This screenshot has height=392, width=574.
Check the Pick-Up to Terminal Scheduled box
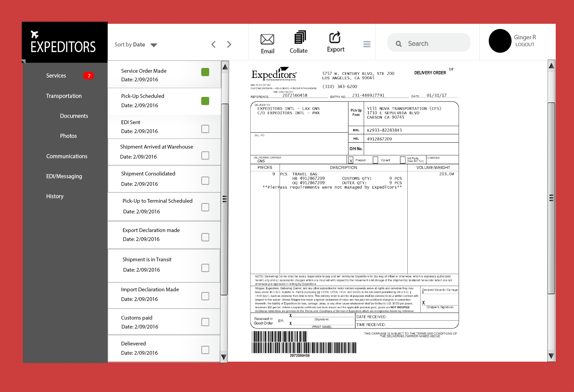click(x=205, y=207)
